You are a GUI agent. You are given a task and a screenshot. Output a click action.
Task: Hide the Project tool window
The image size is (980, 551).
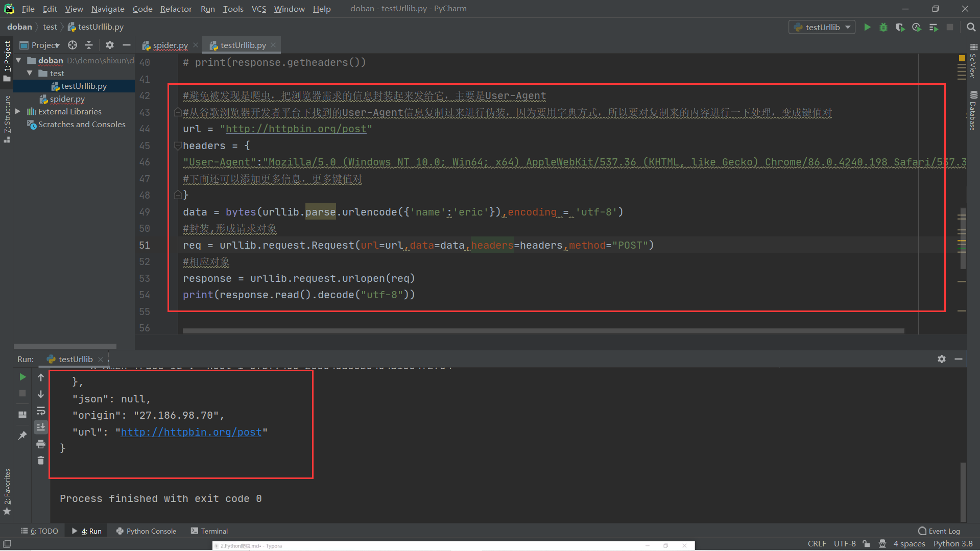click(x=127, y=45)
